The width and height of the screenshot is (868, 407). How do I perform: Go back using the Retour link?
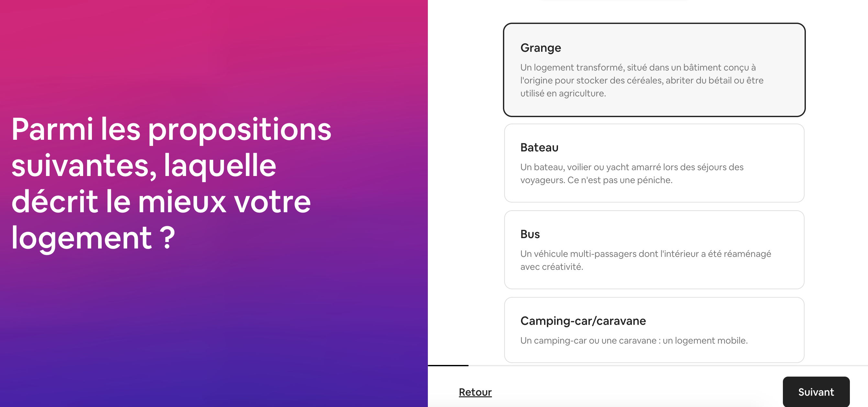pos(475,392)
